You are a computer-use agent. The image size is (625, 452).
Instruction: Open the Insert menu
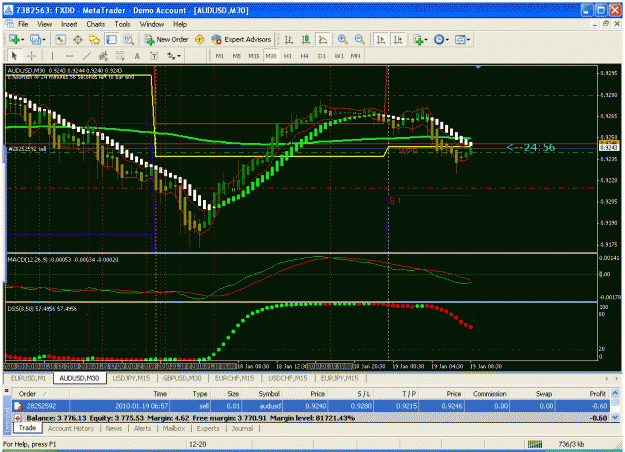pos(69,24)
